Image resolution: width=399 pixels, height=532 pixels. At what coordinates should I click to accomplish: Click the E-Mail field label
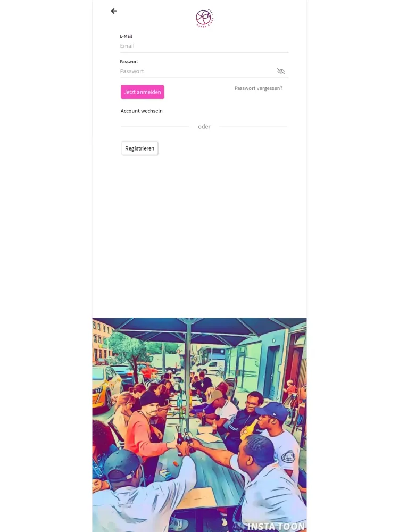126,36
